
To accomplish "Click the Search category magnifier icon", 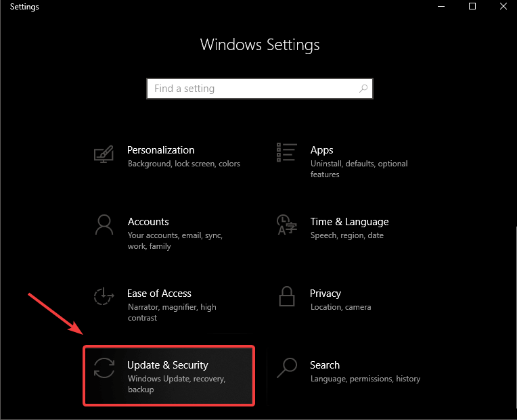I will (x=287, y=368).
